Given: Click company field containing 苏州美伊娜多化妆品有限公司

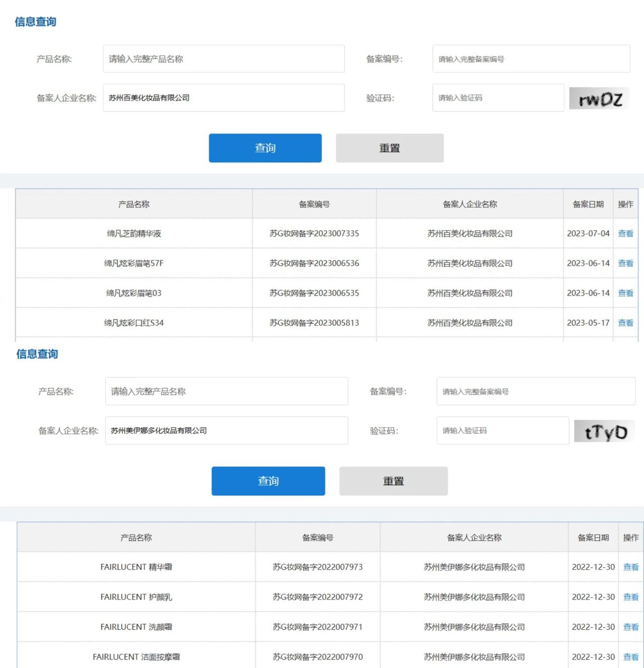Looking at the screenshot, I should pos(226,430).
